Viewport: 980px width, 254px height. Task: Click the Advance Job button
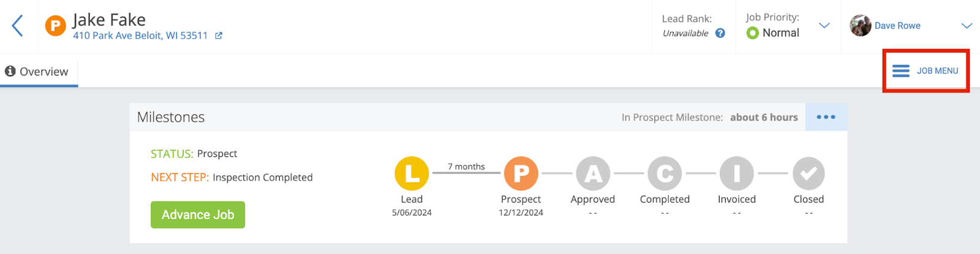pos(198,215)
